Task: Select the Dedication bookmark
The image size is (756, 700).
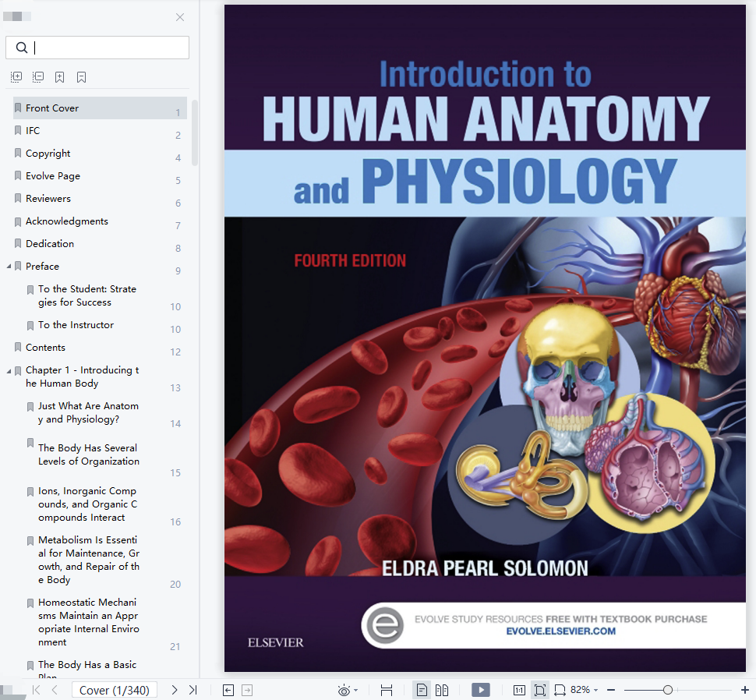Action: [x=50, y=244]
